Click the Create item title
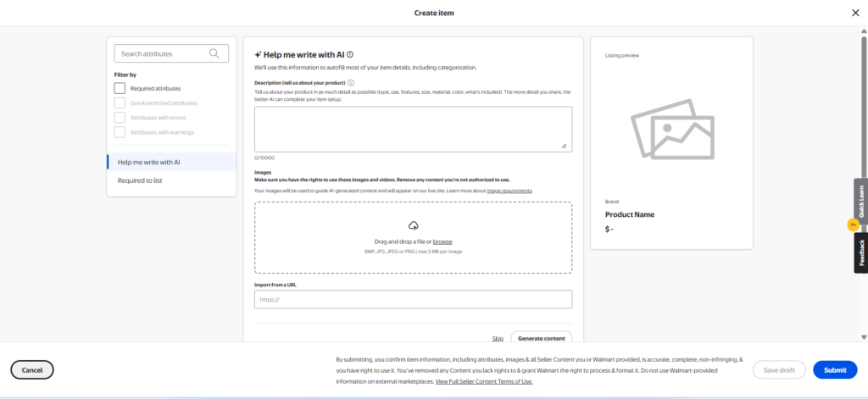 (434, 13)
